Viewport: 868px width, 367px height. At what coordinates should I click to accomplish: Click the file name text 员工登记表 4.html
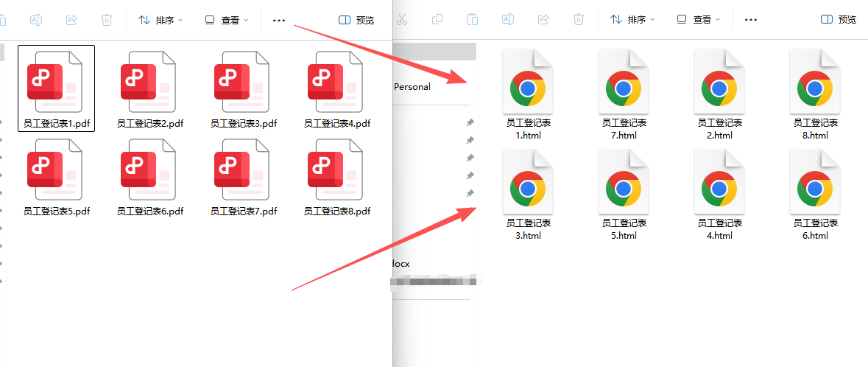coord(719,229)
